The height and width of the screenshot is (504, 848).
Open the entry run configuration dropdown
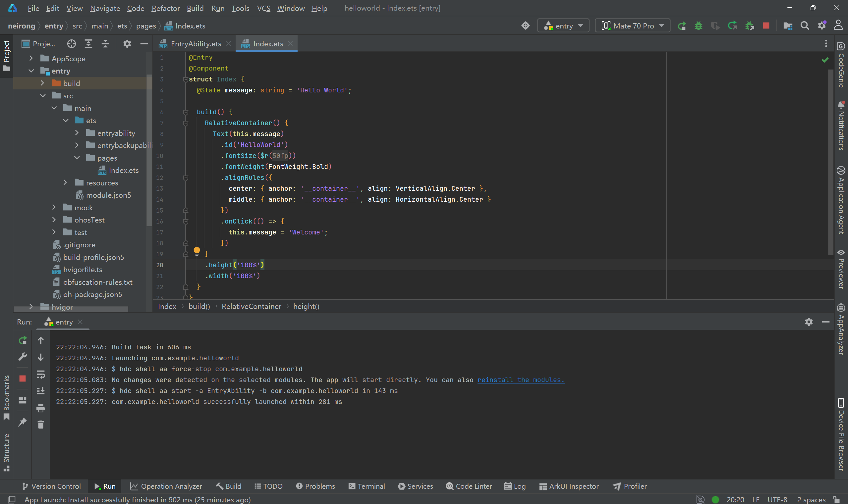click(563, 26)
